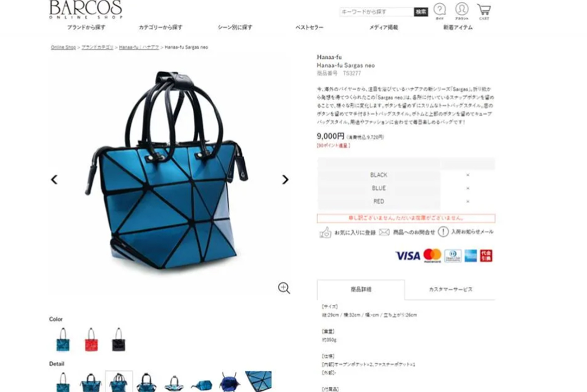Click the 検索 search button
Viewport: 587px width, 392px height.
coord(421,12)
